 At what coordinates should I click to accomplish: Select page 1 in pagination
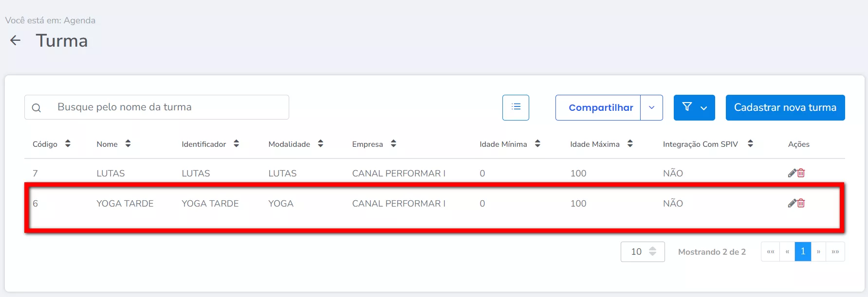[803, 252]
